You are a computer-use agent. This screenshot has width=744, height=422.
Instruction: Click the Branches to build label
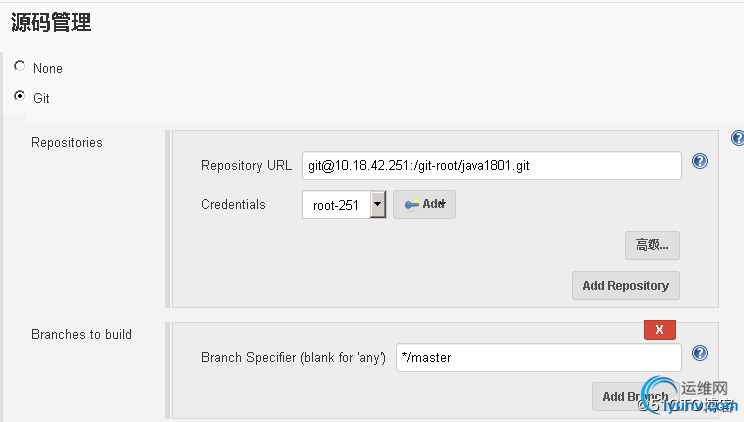pyautogui.click(x=81, y=335)
